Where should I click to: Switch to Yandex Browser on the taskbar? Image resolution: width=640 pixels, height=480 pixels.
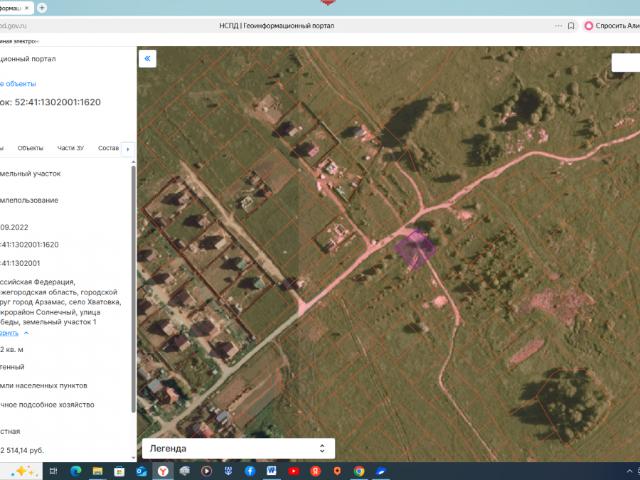163,471
